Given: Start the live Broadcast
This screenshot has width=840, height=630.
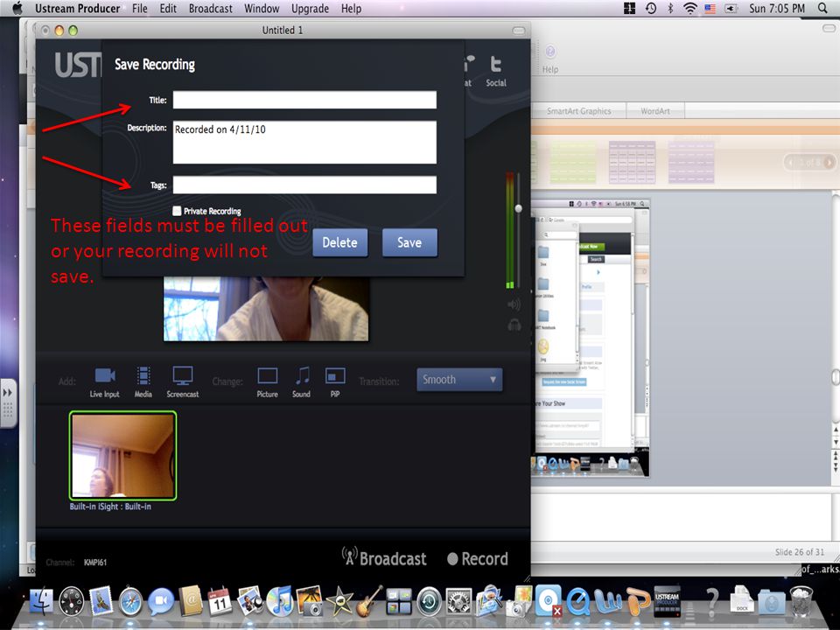Looking at the screenshot, I should click(384, 557).
